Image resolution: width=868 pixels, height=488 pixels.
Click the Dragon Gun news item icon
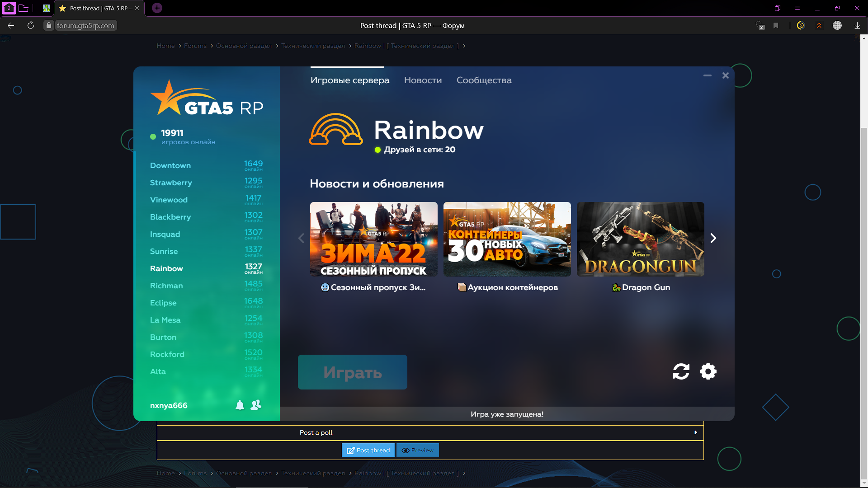tap(615, 287)
